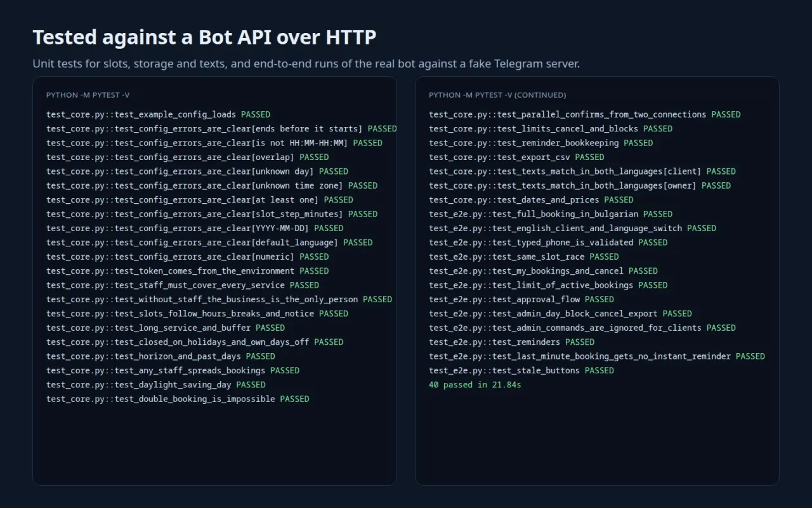Click the test_without_staff_the_business_is_the_only_person line

[x=219, y=300]
